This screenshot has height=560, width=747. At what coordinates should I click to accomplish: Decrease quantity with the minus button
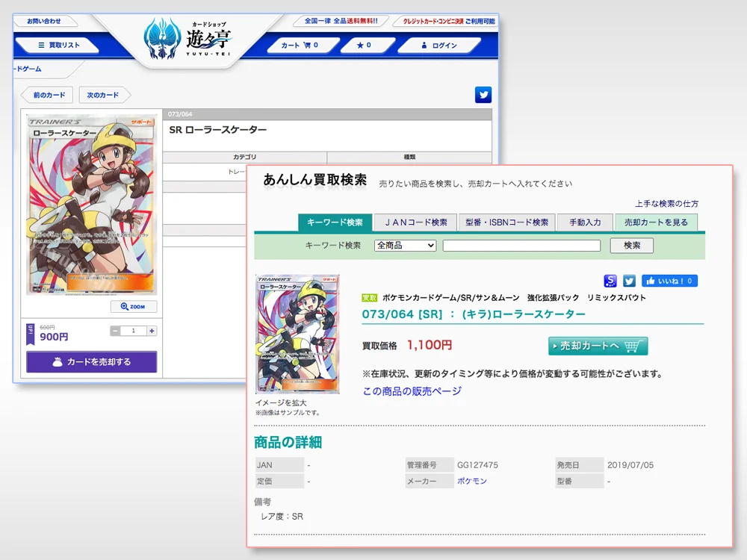[115, 331]
